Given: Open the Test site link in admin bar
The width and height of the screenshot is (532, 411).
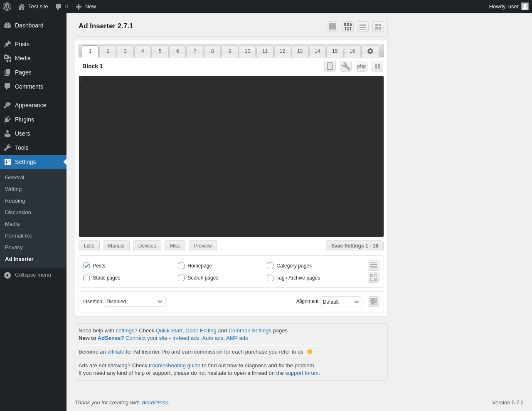Looking at the screenshot, I should pyautogui.click(x=33, y=7).
